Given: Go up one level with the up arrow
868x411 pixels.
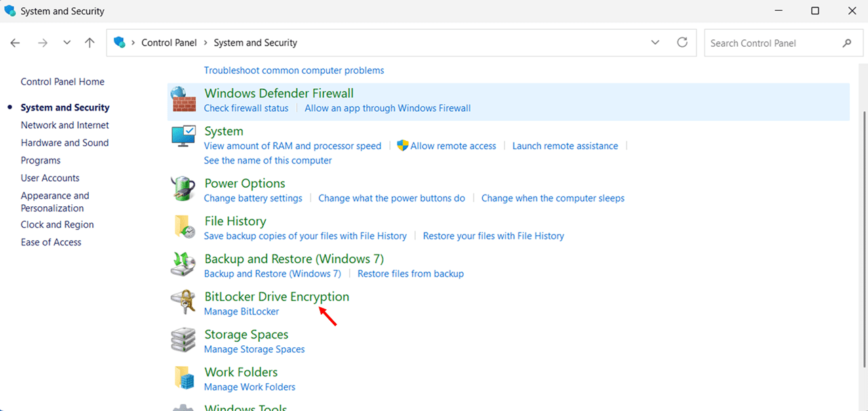Looking at the screenshot, I should point(90,43).
